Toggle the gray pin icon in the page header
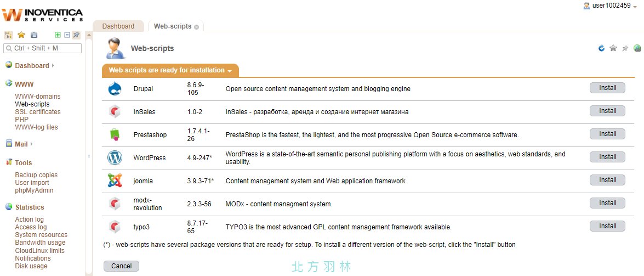This screenshot has width=644, height=276. (625, 48)
